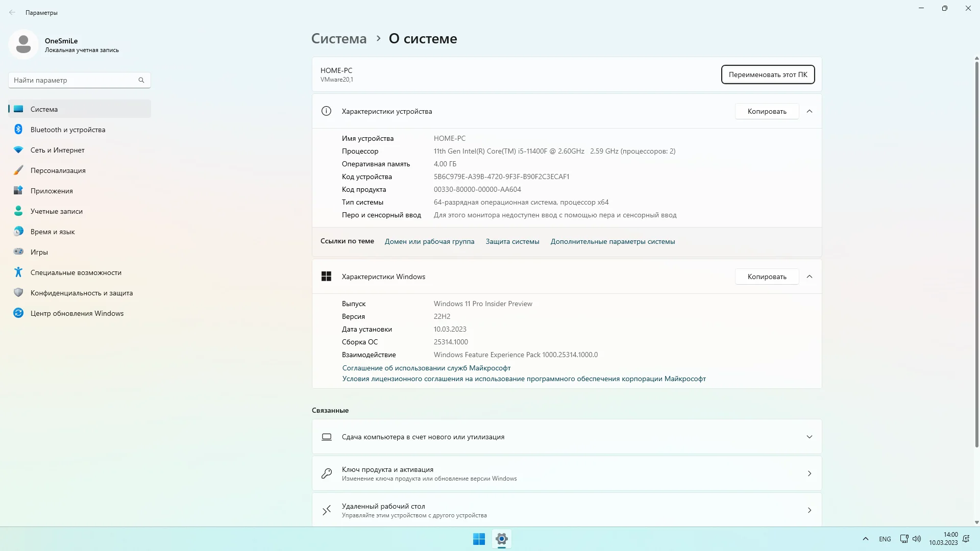Open Windows Start button on taskbar
This screenshot has width=980, height=551.
[479, 539]
